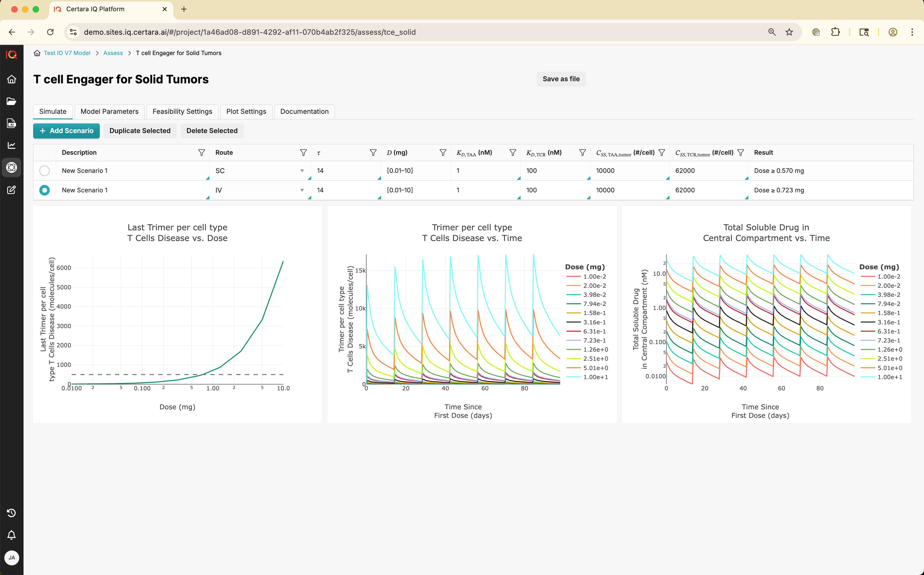Select the AI document tool in sidebar

click(12, 123)
